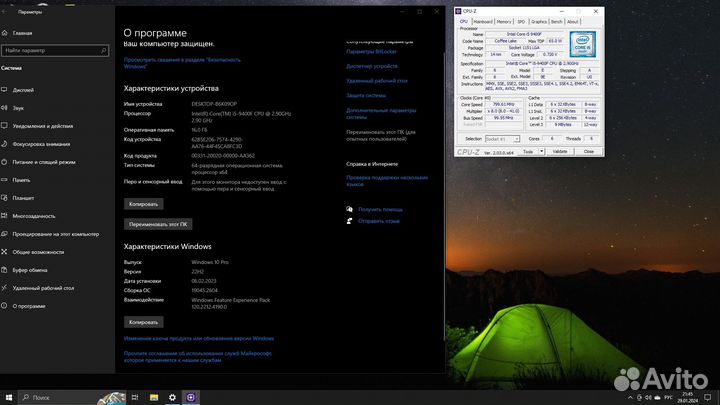720x405 pixels.
Task: Click the taskbar Поиск search box
Action: [72, 397]
